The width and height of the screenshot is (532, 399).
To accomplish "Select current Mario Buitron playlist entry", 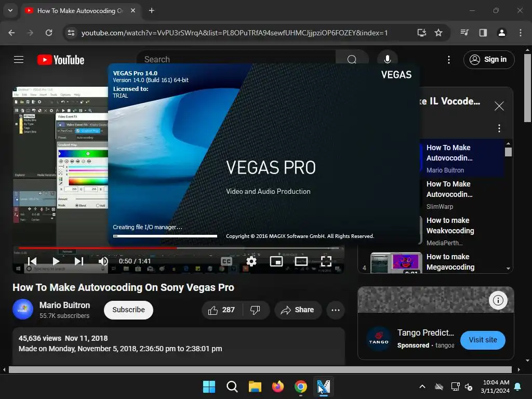I will pyautogui.click(x=462, y=158).
